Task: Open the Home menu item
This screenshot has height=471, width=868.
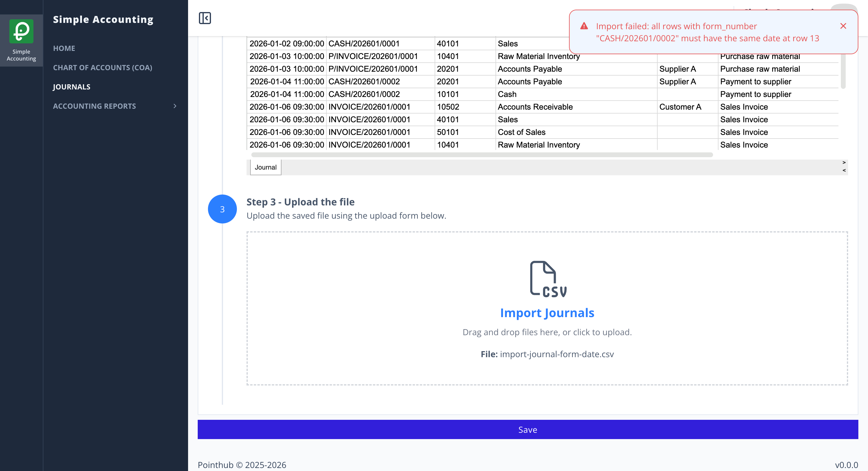Action: [64, 48]
